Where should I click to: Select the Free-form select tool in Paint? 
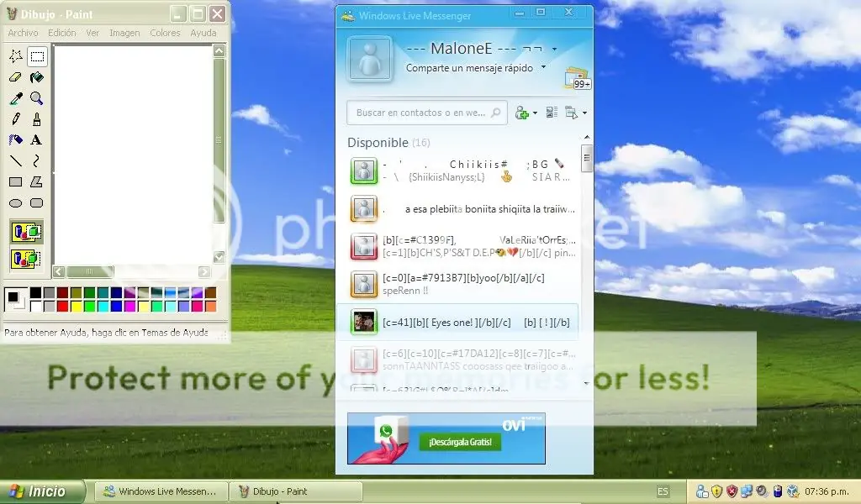(15, 56)
